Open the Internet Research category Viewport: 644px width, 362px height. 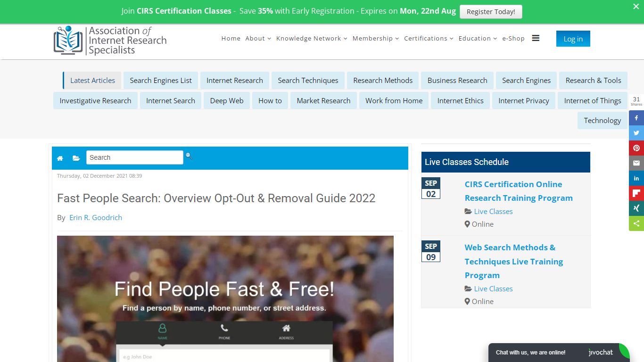tap(235, 80)
